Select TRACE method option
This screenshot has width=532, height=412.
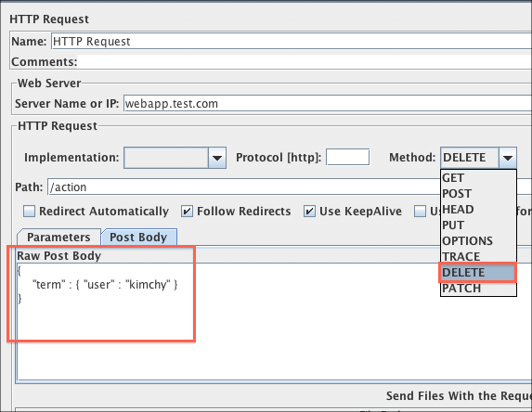(x=478, y=257)
